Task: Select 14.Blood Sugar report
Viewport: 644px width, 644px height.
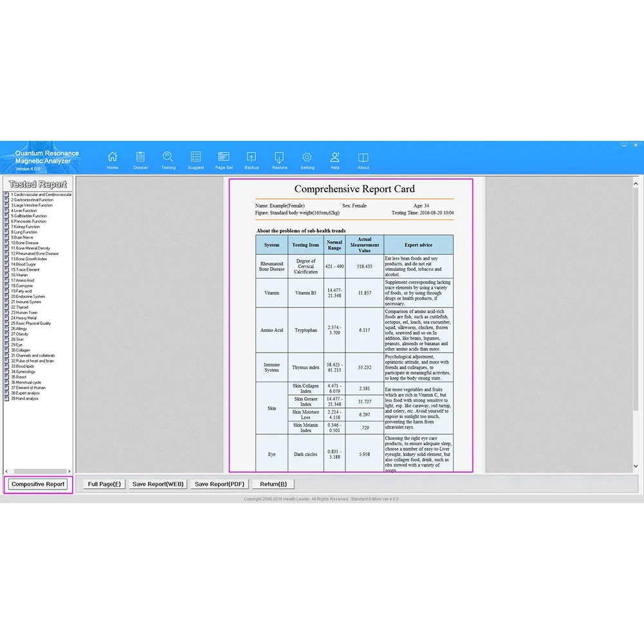Action: pyautogui.click(x=23, y=264)
